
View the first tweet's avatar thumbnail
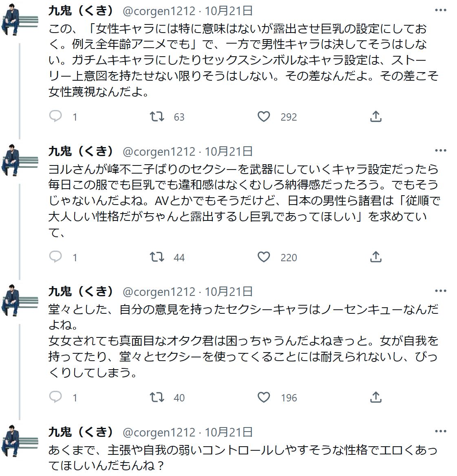pos(20,20)
